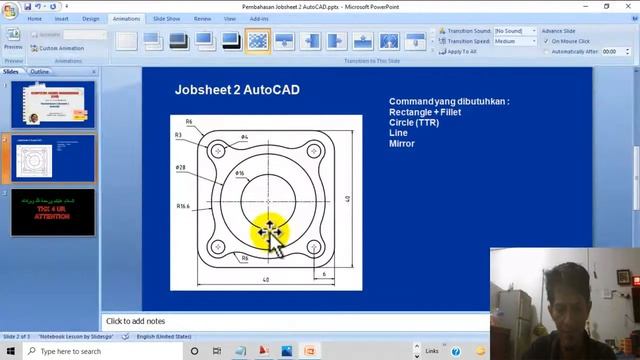The height and width of the screenshot is (360, 640).
Task: Select slide 1 thumbnail
Action: click(x=53, y=104)
